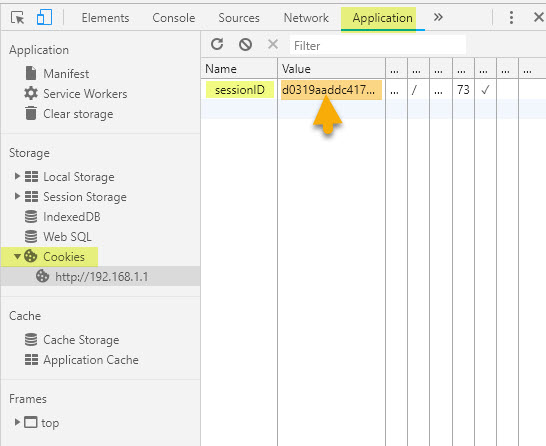Sort by the Name column header

pyautogui.click(x=239, y=69)
